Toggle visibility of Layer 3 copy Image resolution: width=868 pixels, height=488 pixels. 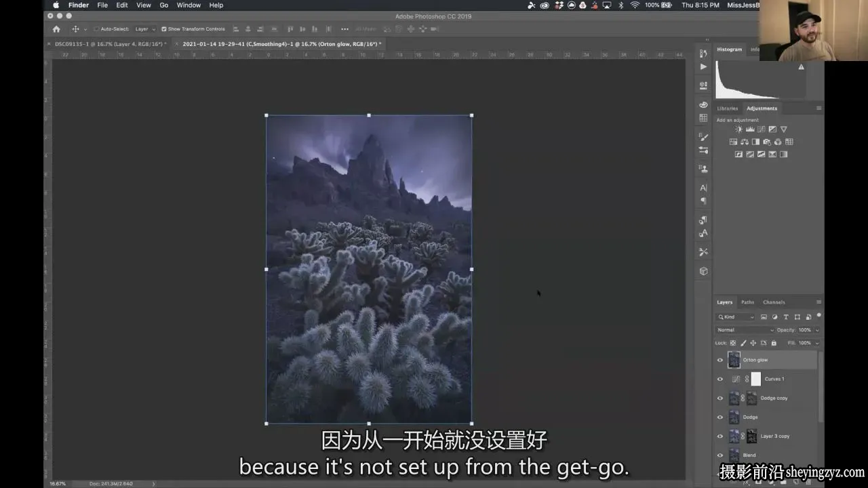click(720, 436)
